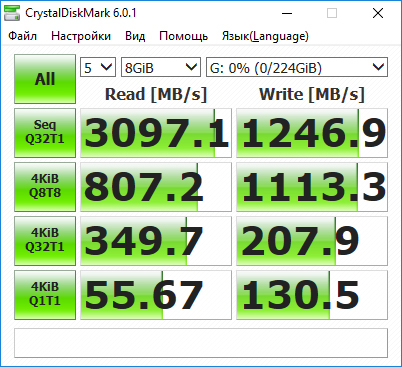Open the Вид menu
The image size is (402, 367).
click(135, 36)
